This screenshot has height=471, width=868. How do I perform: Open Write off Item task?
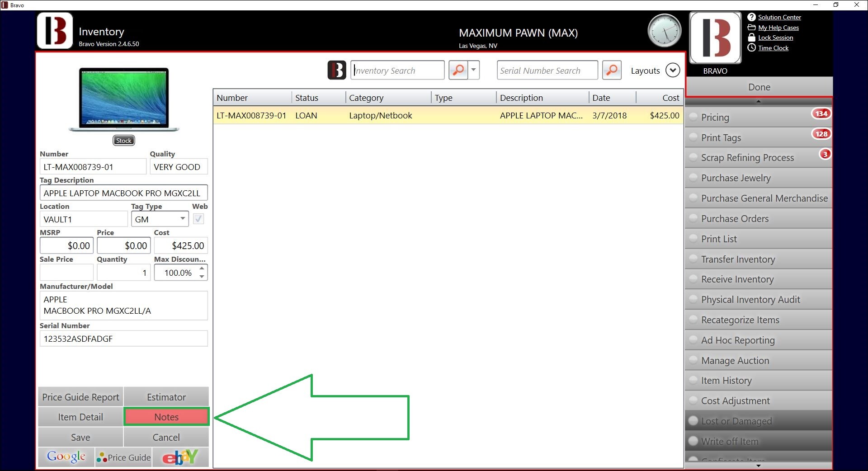coord(759,441)
